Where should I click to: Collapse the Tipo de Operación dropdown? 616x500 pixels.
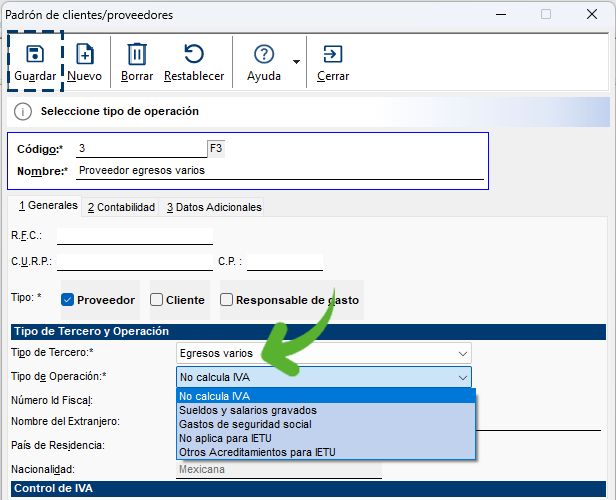(x=462, y=377)
